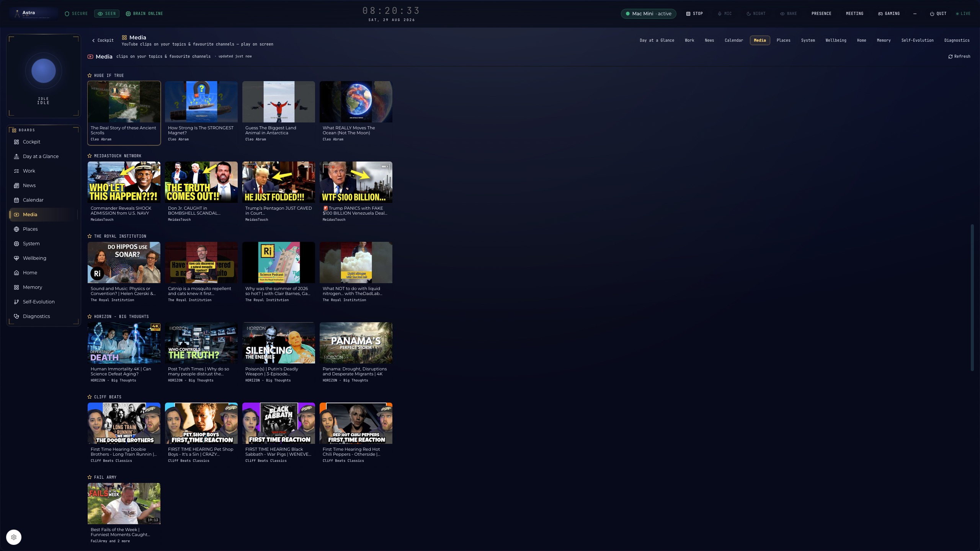980x551 pixels.
Task: Click the QUIT button
Action: pos(938,14)
